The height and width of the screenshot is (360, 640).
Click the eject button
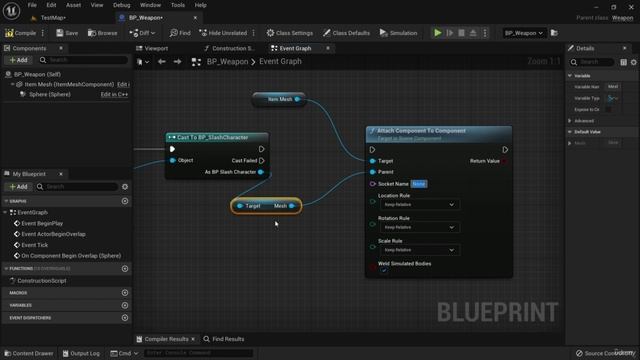click(473, 33)
